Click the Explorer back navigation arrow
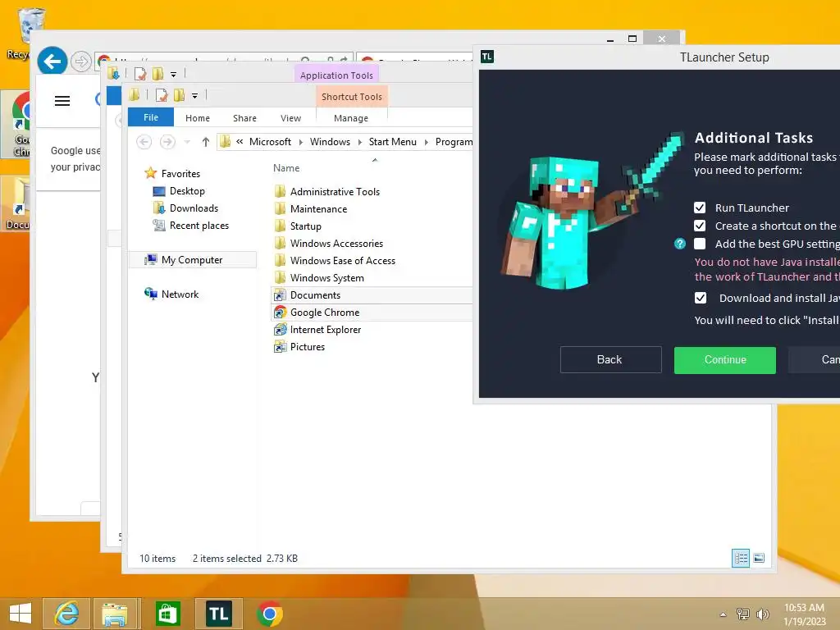The image size is (840, 630). pyautogui.click(x=144, y=141)
